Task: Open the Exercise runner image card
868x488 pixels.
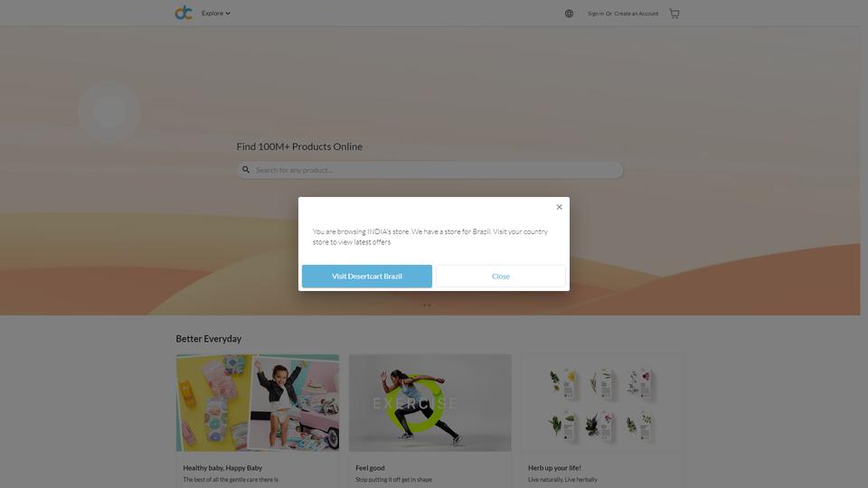Action: click(430, 403)
